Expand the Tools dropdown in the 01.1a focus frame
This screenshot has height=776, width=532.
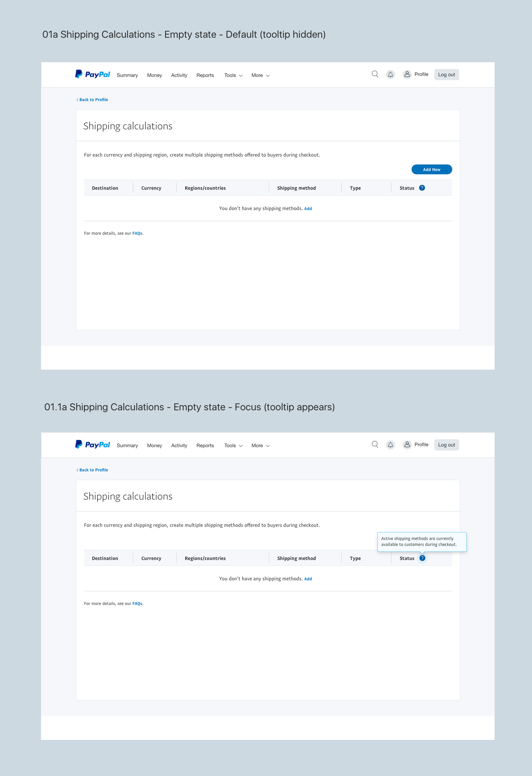(x=233, y=446)
